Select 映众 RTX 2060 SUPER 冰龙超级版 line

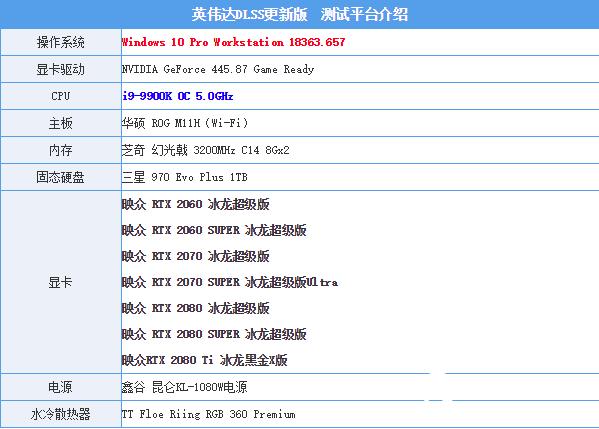point(214,230)
